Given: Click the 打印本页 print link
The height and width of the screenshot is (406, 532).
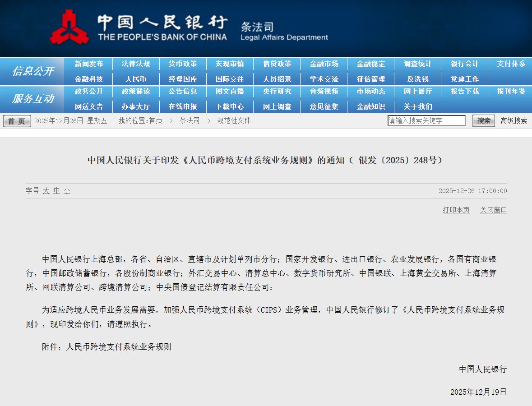Looking at the screenshot, I should (x=455, y=210).
